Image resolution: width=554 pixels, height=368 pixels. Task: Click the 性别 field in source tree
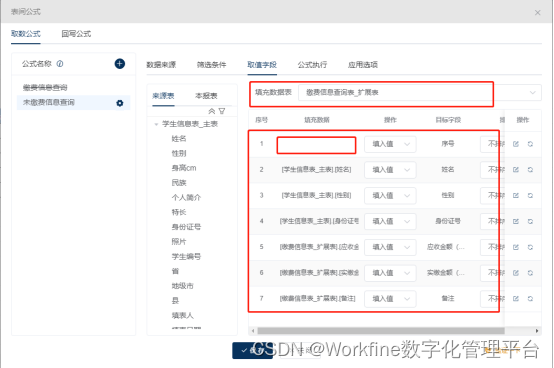click(x=179, y=154)
